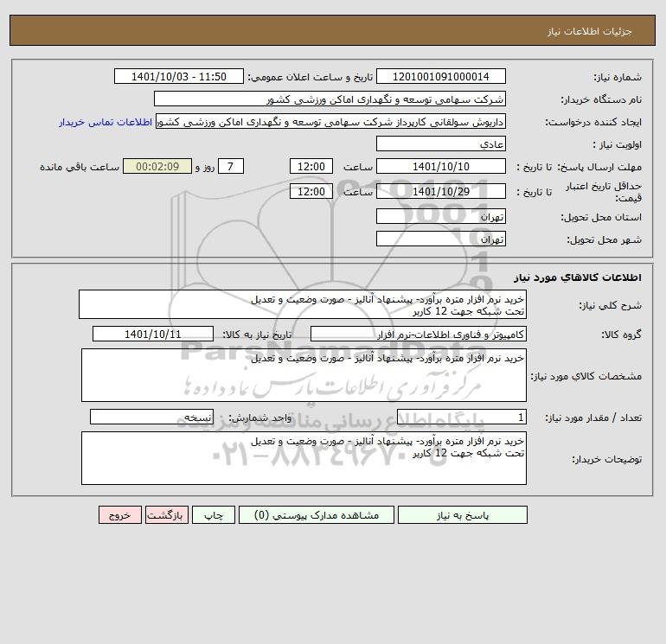This screenshot has width=666, height=644.
Task: Click the توضیحات خریدار text area
Action: click(x=304, y=458)
